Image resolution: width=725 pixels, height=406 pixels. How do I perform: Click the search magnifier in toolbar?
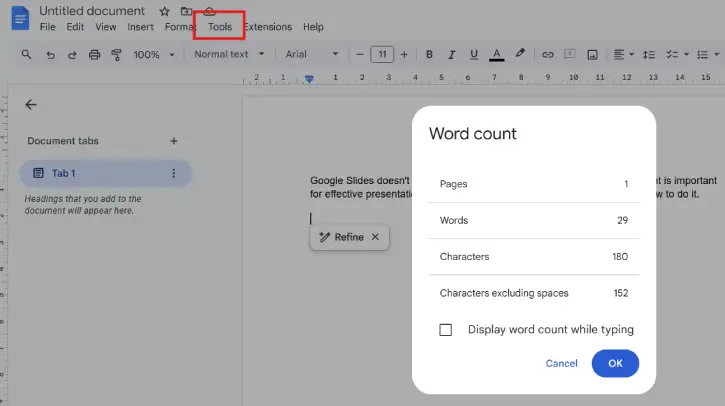point(26,55)
